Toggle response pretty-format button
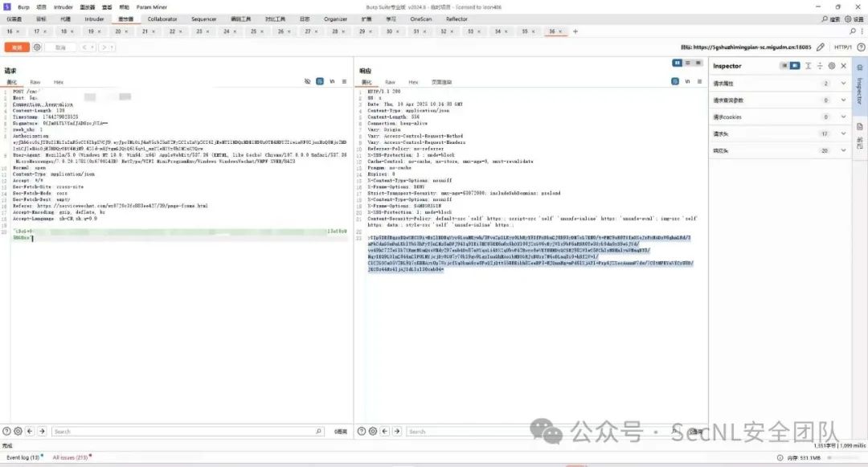Screen dimensions: 868x467 point(675,81)
